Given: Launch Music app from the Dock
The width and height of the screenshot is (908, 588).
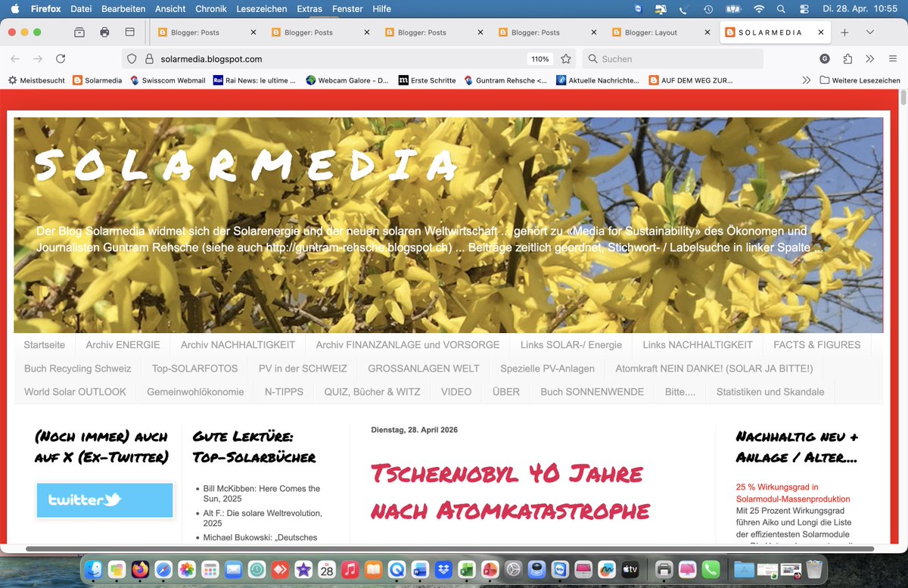Looking at the screenshot, I should point(350,568).
